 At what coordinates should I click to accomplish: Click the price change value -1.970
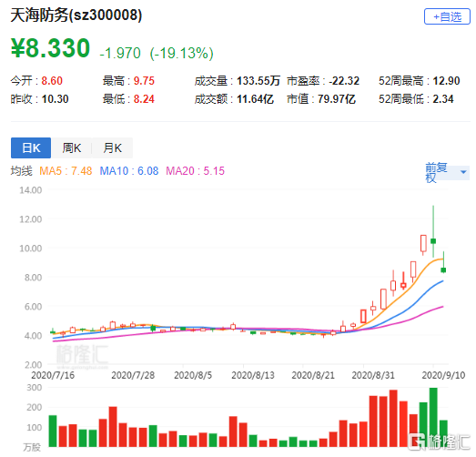click(120, 53)
